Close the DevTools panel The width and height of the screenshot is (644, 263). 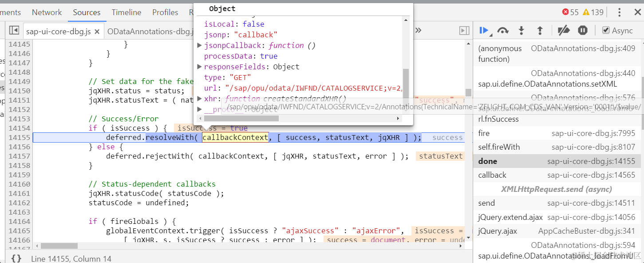[637, 12]
